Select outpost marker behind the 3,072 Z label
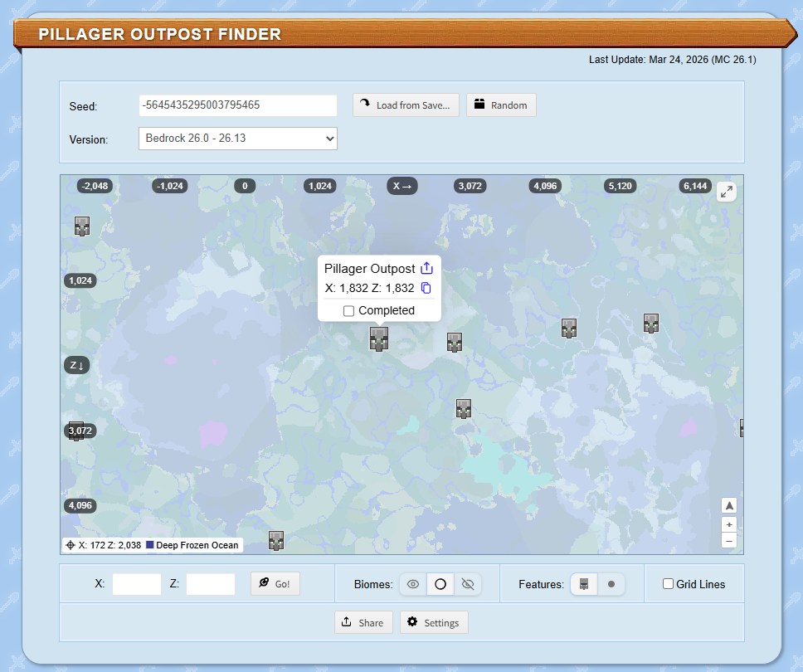 [x=75, y=431]
